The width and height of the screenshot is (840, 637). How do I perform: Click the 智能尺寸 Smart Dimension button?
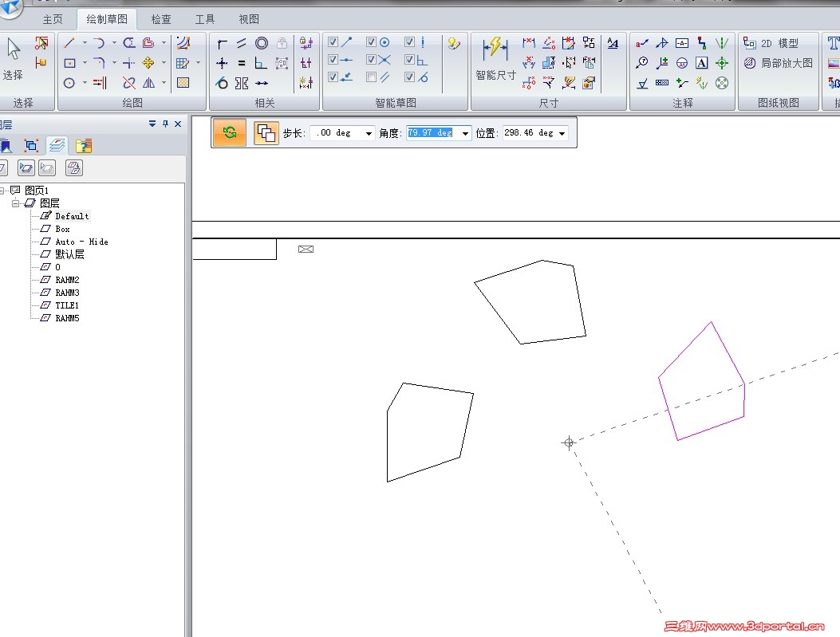pyautogui.click(x=495, y=59)
